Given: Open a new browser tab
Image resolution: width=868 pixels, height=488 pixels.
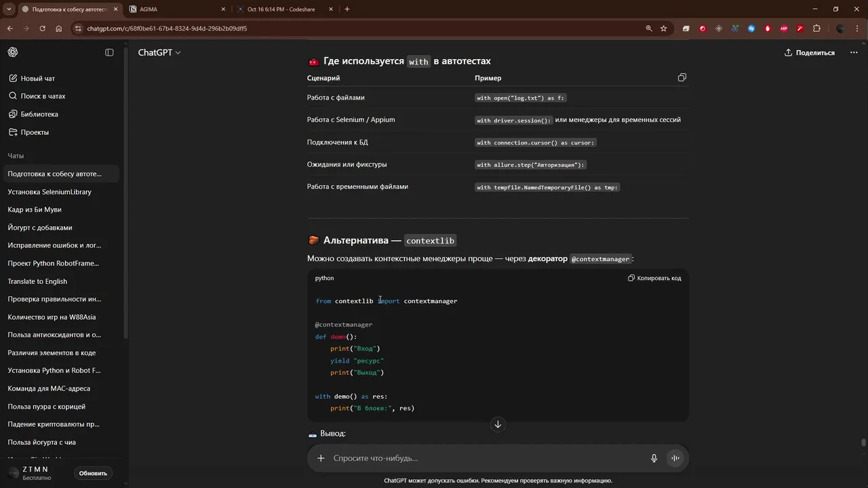Looking at the screenshot, I should coord(347,9).
